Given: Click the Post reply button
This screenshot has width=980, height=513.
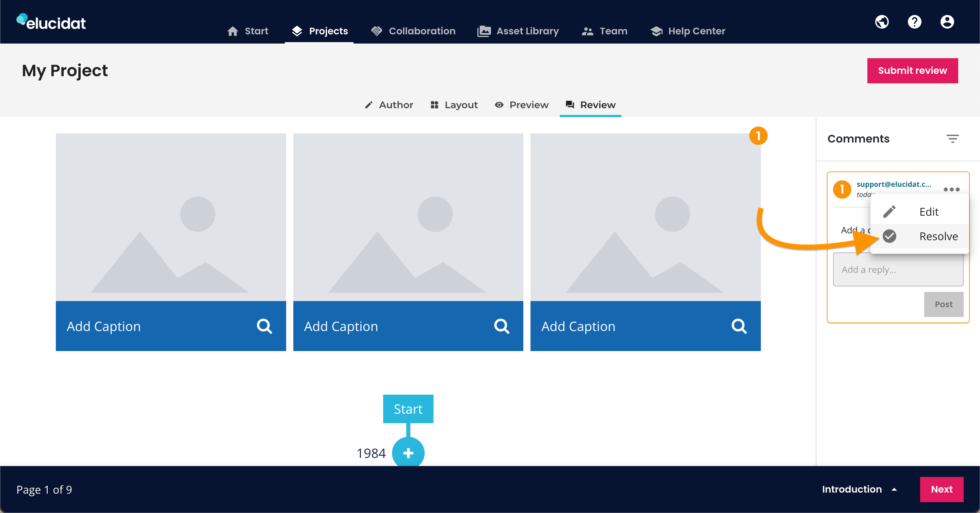Looking at the screenshot, I should click(944, 304).
